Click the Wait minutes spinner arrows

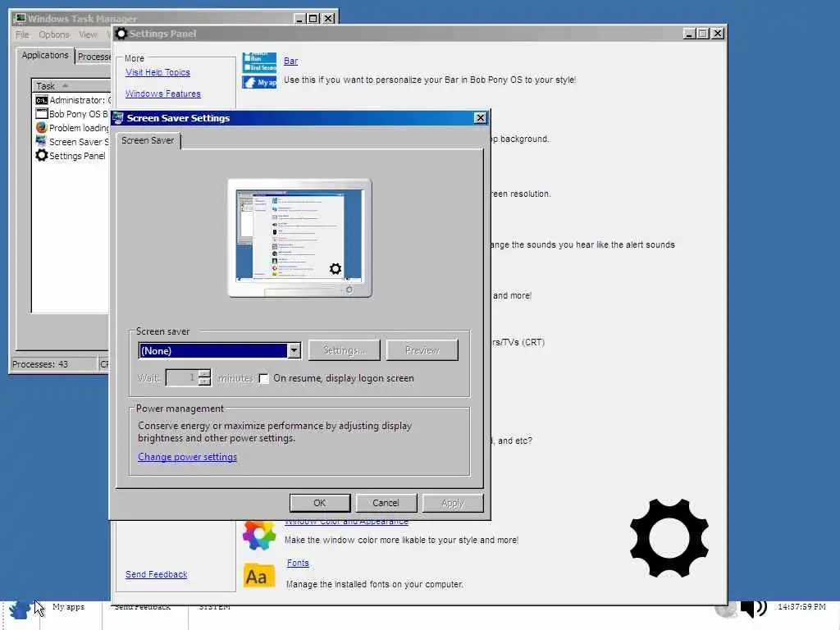pyautogui.click(x=204, y=377)
